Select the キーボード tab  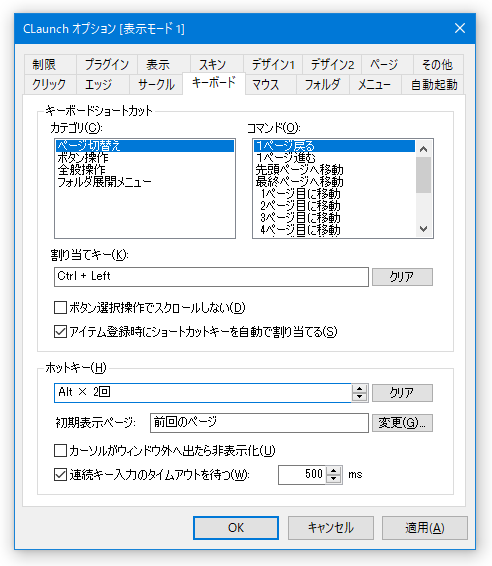pos(214,83)
